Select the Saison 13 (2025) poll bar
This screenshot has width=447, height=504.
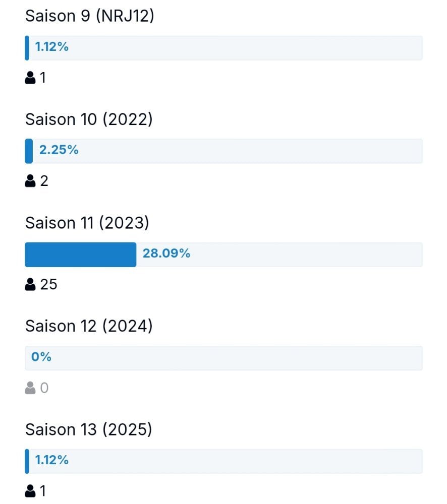[x=224, y=461]
